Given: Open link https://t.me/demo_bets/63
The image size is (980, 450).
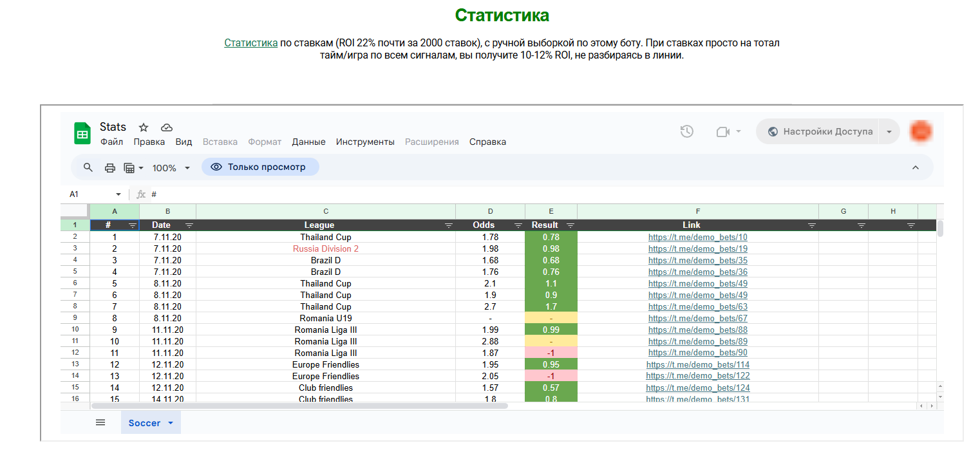Looking at the screenshot, I should (x=698, y=306).
